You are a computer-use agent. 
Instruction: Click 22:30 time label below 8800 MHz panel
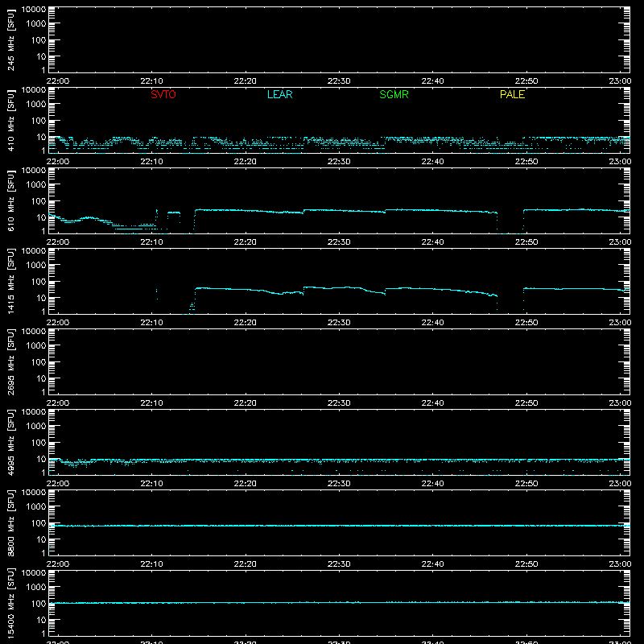point(339,564)
